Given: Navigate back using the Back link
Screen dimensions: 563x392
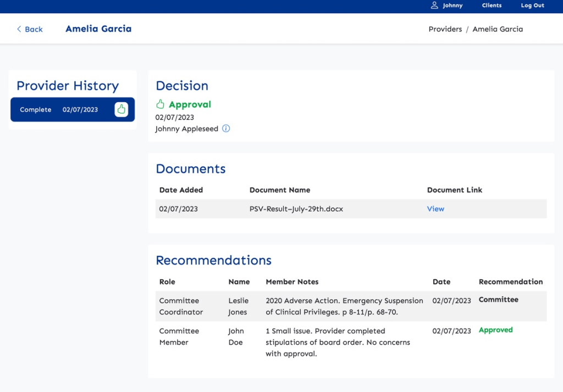Looking at the screenshot, I should coord(29,29).
